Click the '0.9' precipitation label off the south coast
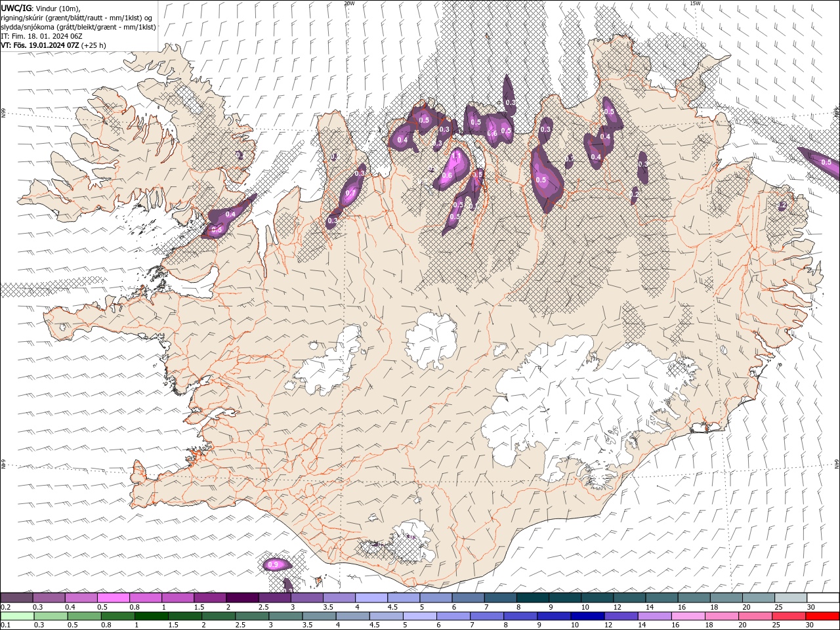Image resolution: width=840 pixels, height=630 pixels. [x=274, y=564]
